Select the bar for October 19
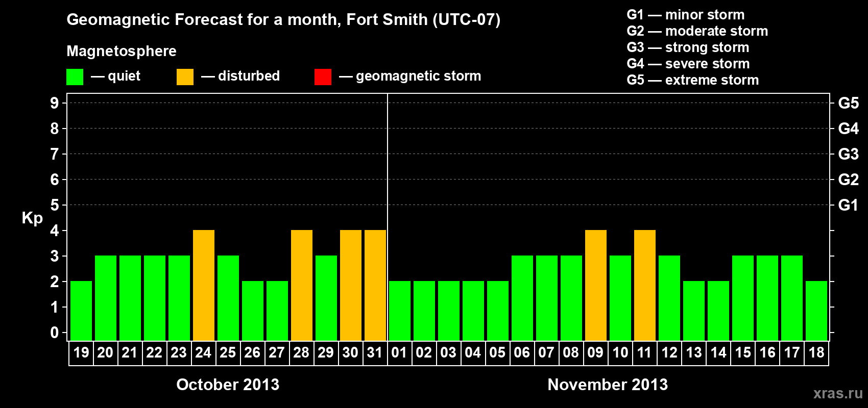This screenshot has width=868, height=408. [x=81, y=311]
